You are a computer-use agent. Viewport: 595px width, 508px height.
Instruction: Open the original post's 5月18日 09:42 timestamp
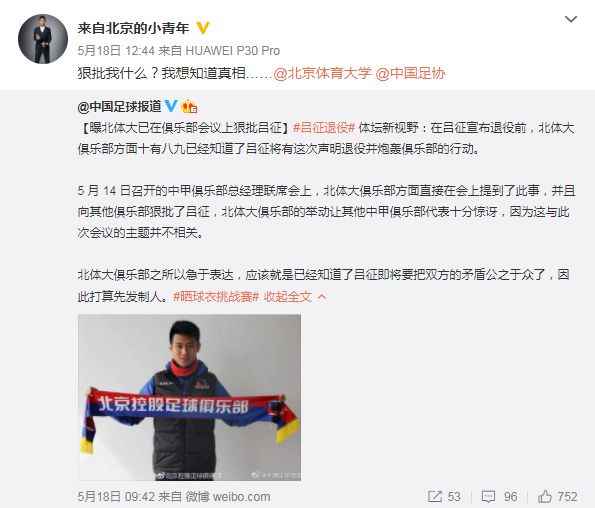tap(116, 497)
